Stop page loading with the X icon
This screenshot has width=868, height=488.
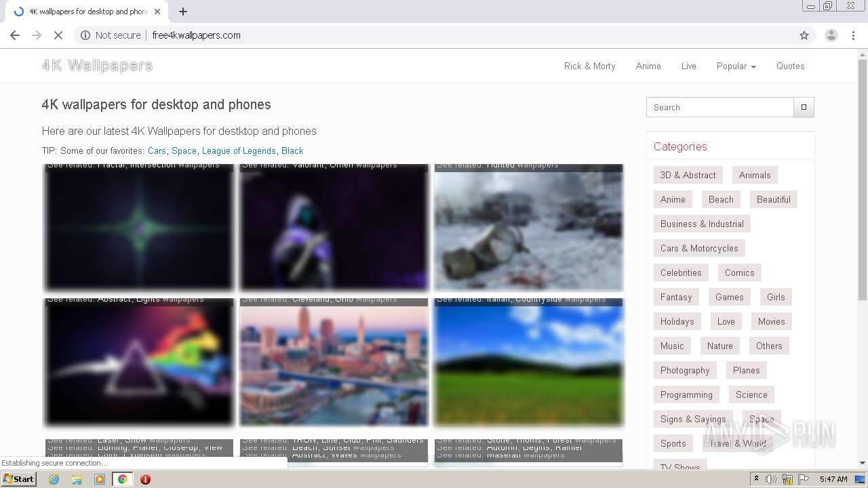(x=58, y=35)
